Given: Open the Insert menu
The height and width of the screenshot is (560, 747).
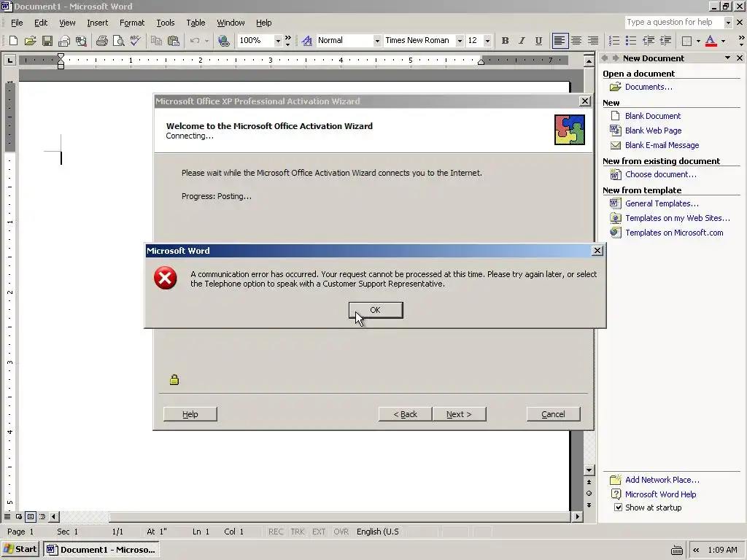Looking at the screenshot, I should 97,23.
